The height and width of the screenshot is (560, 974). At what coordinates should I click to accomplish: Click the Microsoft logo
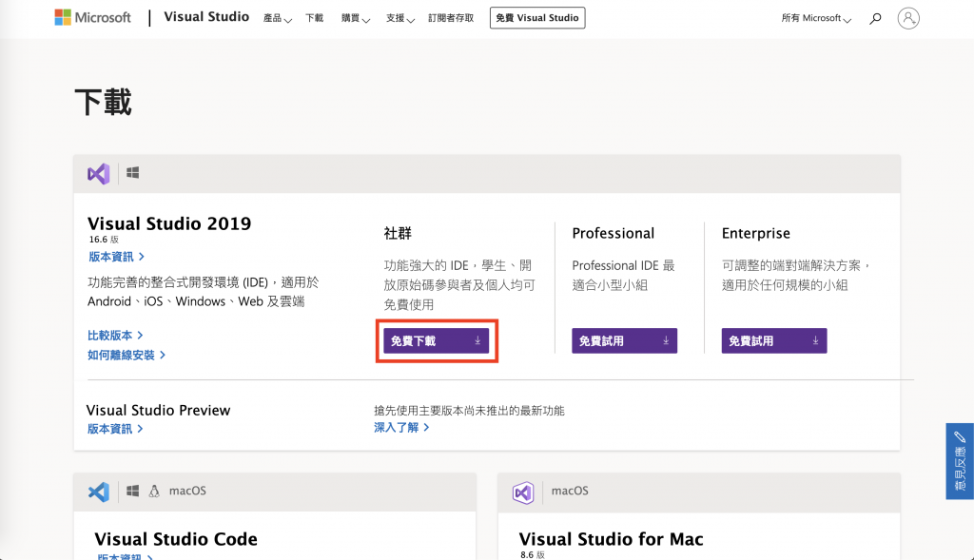pos(92,17)
